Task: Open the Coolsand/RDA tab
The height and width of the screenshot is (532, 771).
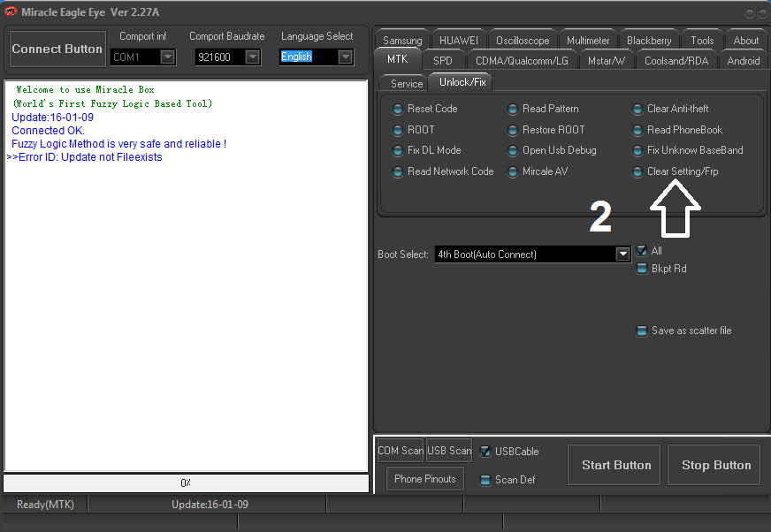Action: (676, 60)
